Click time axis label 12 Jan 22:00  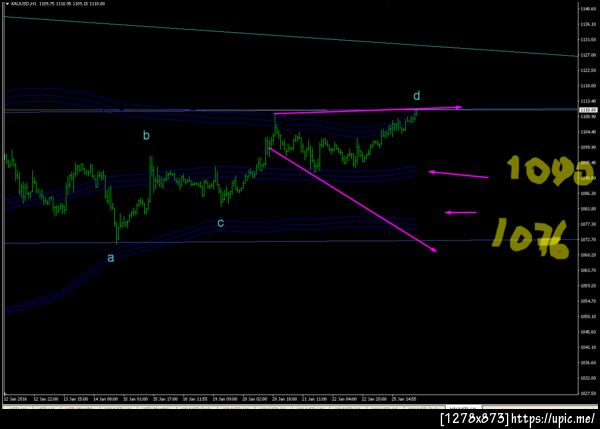pos(46,399)
